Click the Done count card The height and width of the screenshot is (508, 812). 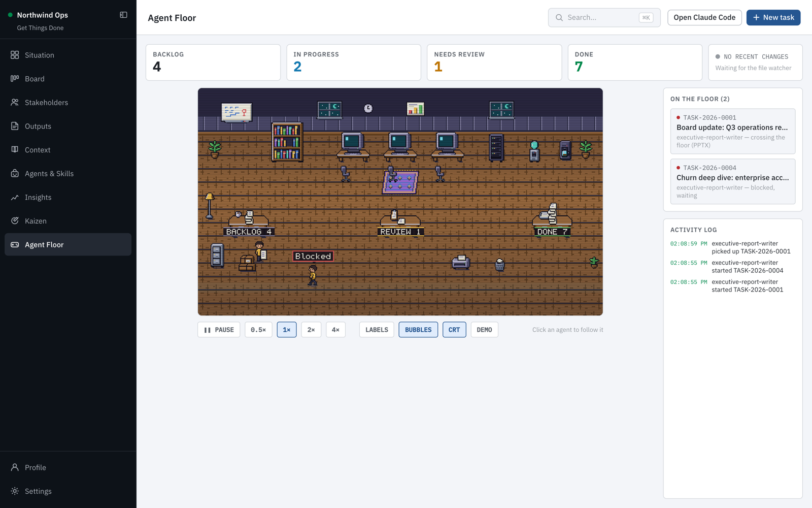pos(635,62)
